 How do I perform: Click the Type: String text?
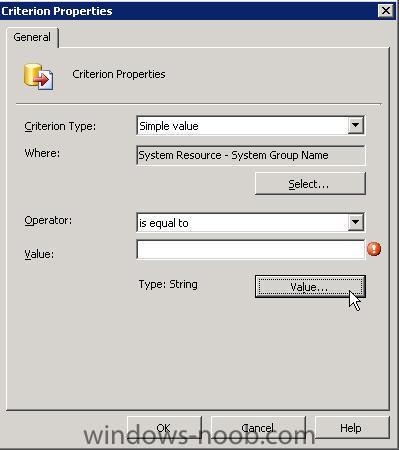168,284
